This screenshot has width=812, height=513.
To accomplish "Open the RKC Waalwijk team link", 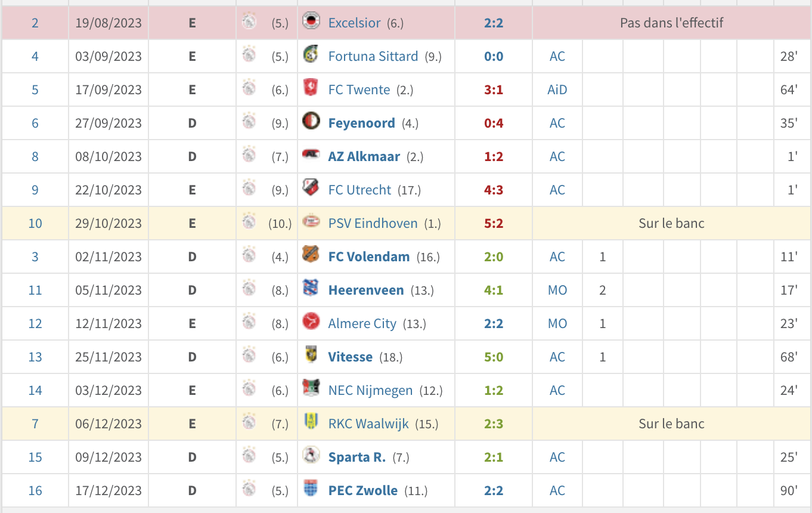I will pyautogui.click(x=368, y=424).
